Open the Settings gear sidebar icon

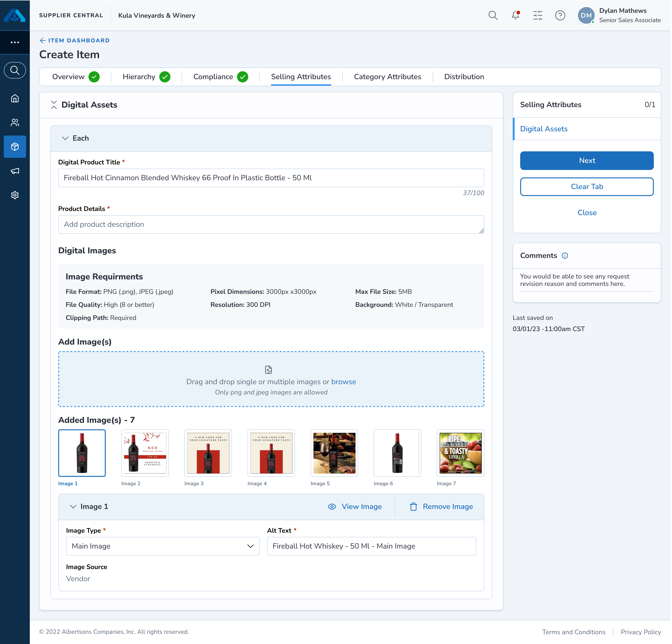[15, 195]
